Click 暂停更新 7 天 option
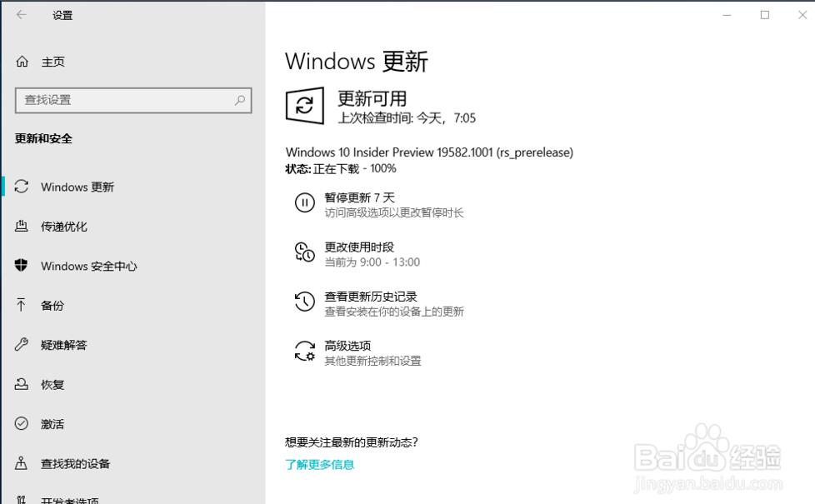The image size is (815, 504). 360,197
